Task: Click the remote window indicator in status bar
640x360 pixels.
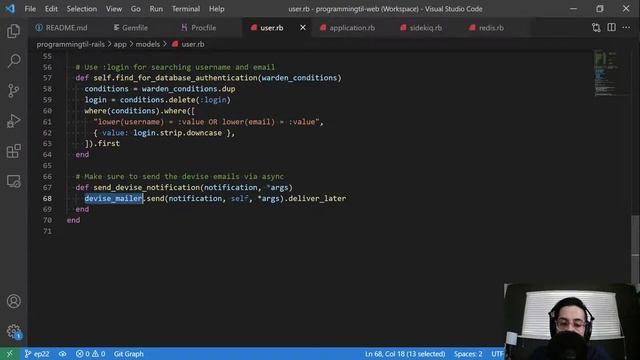Action: [9, 354]
